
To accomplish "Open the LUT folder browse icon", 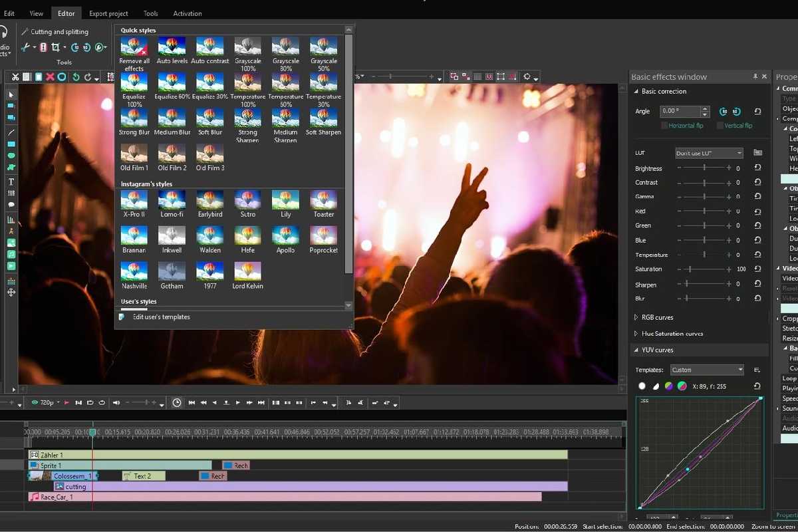I will tap(757, 153).
